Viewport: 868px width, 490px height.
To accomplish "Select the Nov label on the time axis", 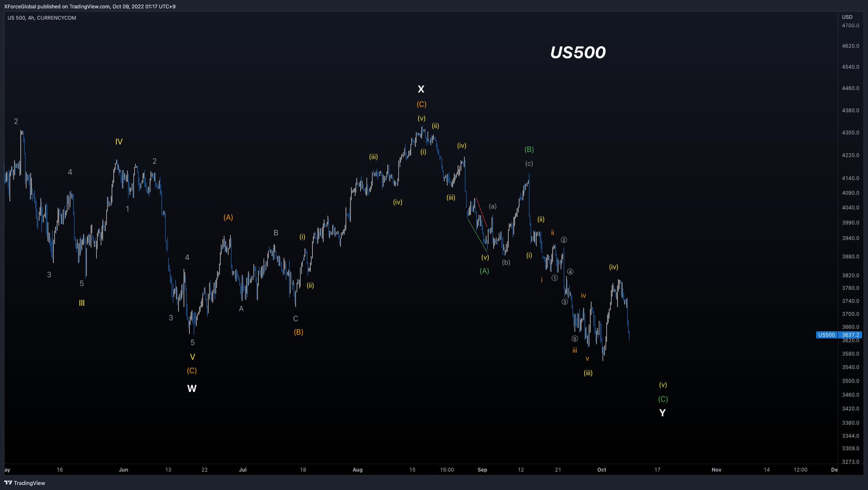I will click(716, 470).
